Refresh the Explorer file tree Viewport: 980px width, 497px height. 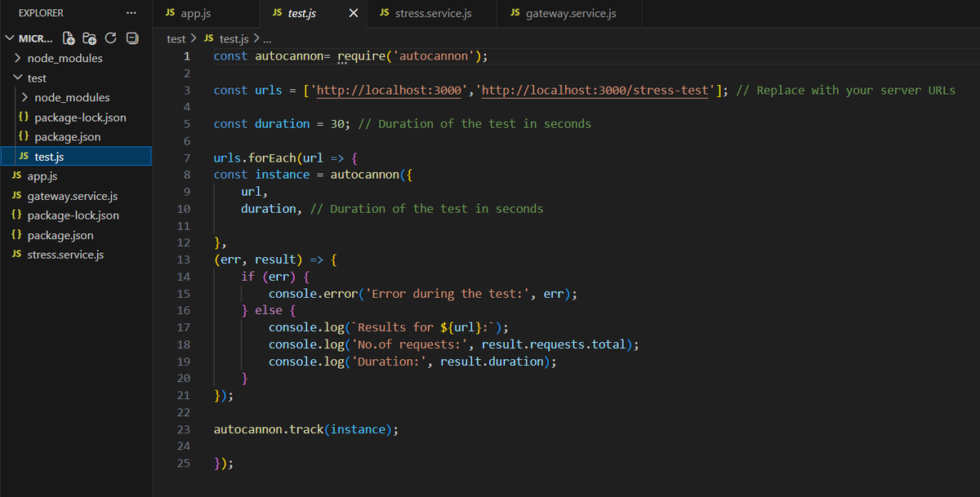click(x=111, y=38)
